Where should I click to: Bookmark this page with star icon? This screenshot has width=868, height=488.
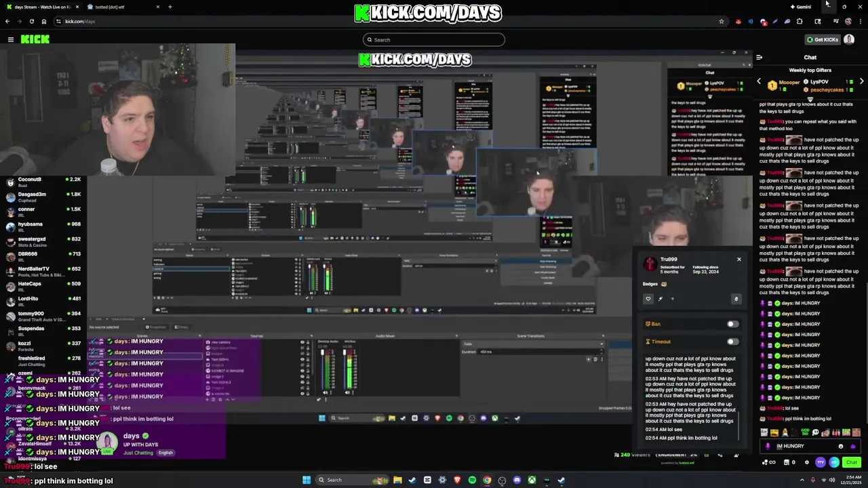click(x=721, y=21)
